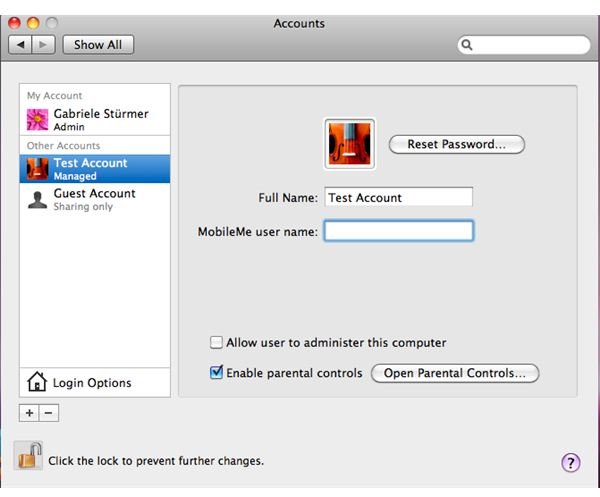The image size is (600, 497).
Task: Click the lock icon to prevent changes
Action: (28, 455)
